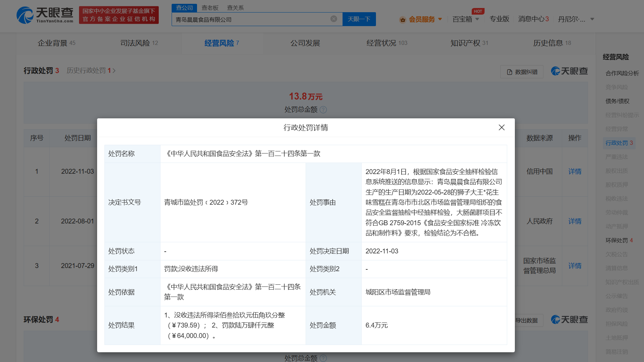Open 详情 for the 2022-11-03 penalty row
Screen dimensions: 644x362
coord(575,172)
